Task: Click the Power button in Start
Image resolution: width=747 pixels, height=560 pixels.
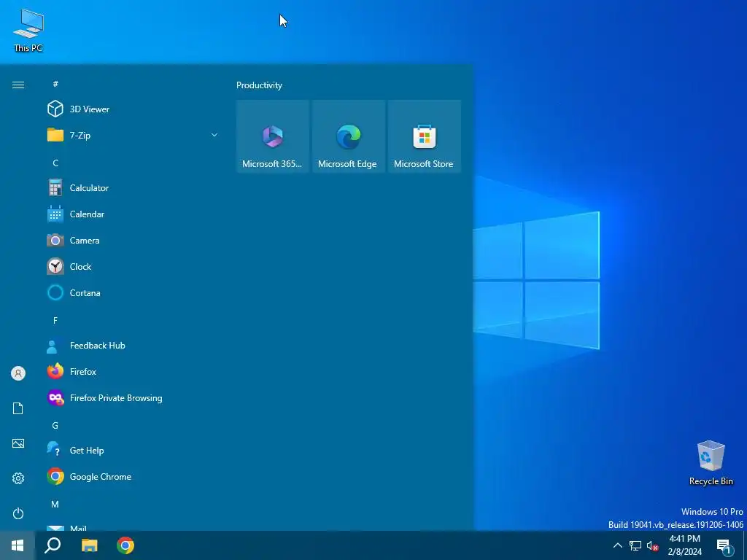Action: (18, 513)
